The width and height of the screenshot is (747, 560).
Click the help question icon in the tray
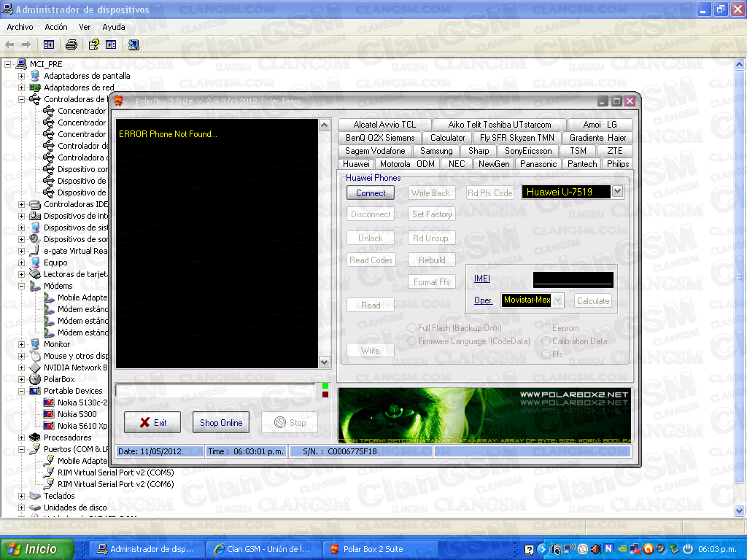click(530, 550)
